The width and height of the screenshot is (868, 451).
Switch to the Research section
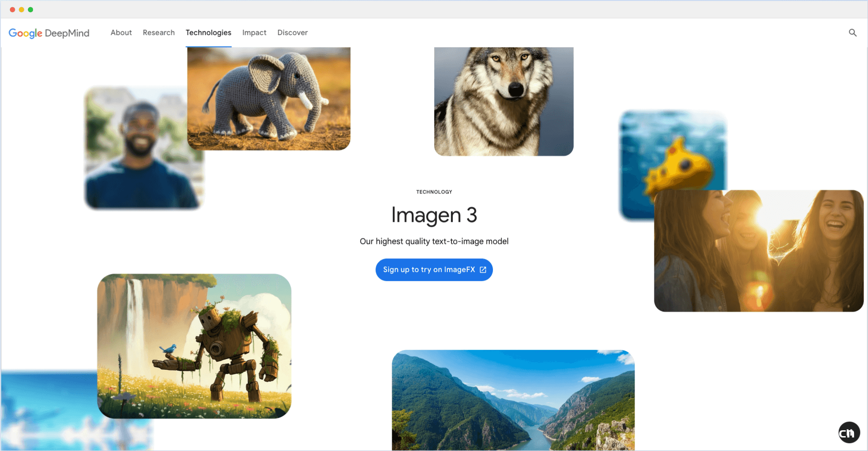[158, 32]
